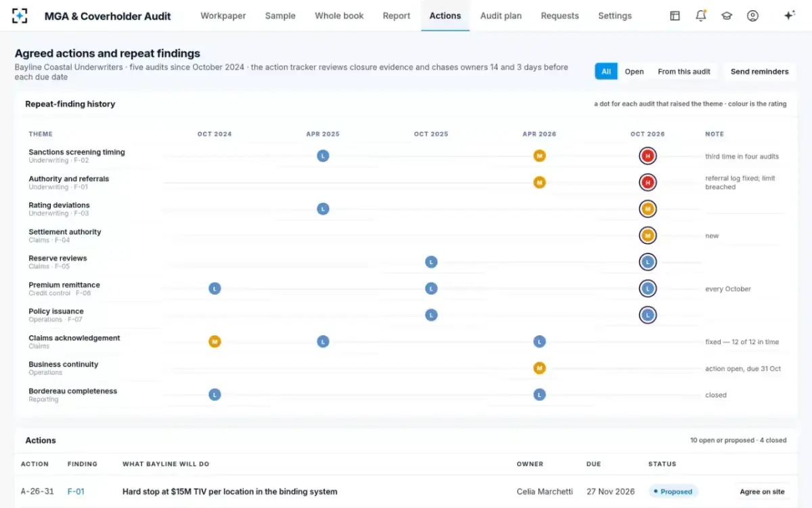Open the user account icon
Image resolution: width=812 pixels, height=508 pixels.
(x=752, y=16)
